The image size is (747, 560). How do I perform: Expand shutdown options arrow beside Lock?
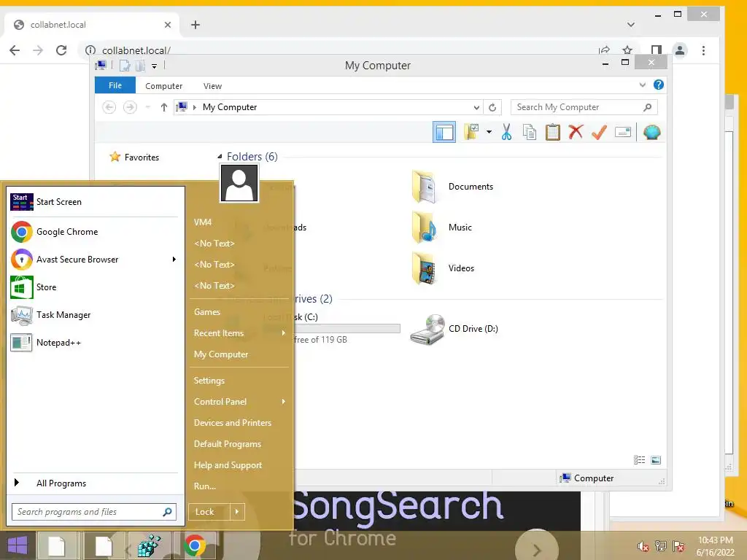click(x=237, y=512)
